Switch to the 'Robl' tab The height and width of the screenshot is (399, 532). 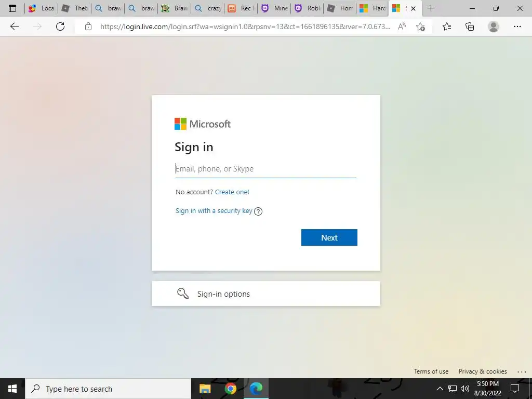point(308,8)
